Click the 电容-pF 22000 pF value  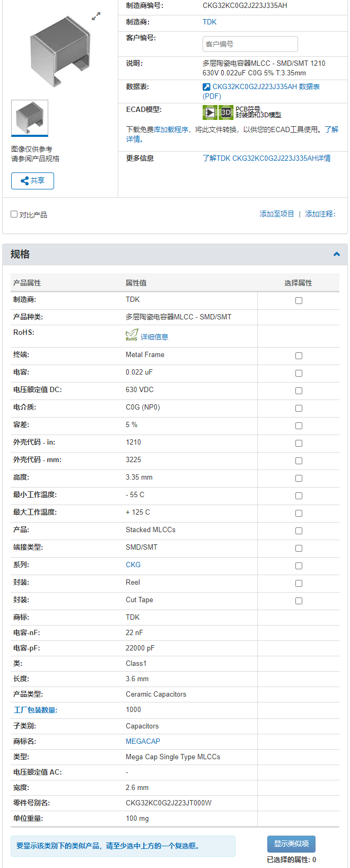pos(141,648)
